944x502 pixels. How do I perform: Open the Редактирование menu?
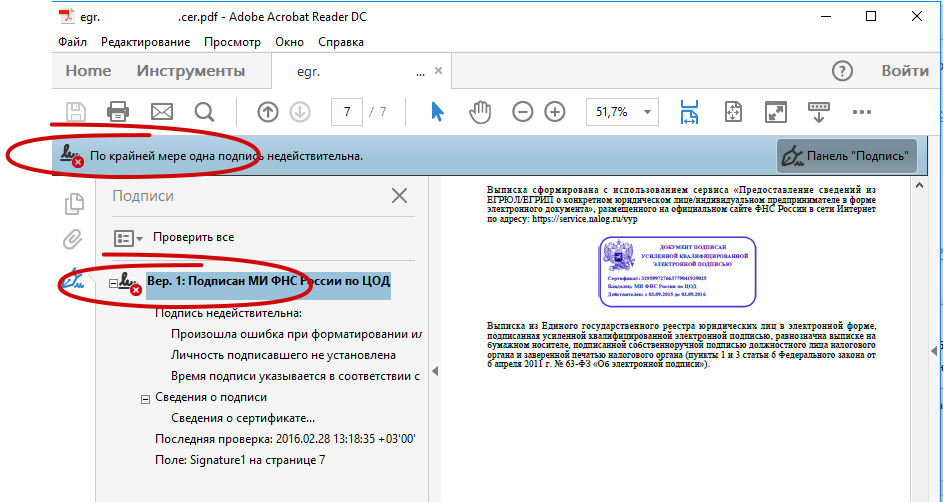pyautogui.click(x=146, y=42)
